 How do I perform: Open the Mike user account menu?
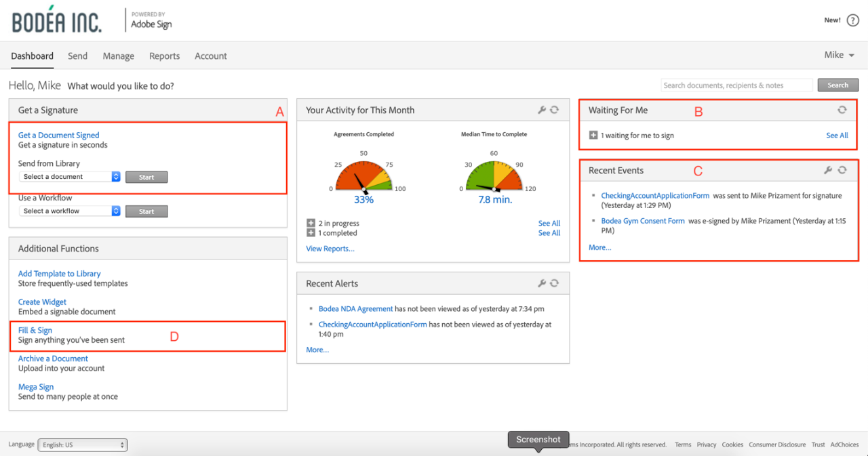coord(839,55)
